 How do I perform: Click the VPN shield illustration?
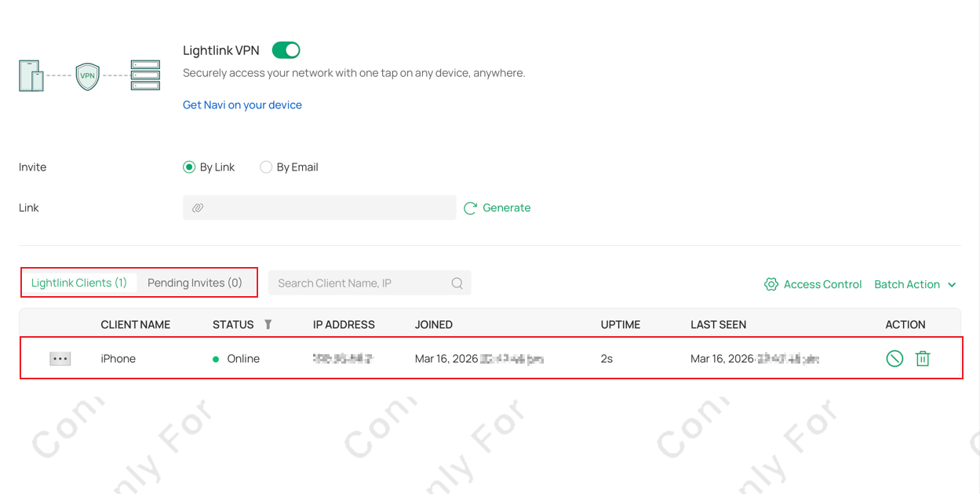click(x=87, y=76)
